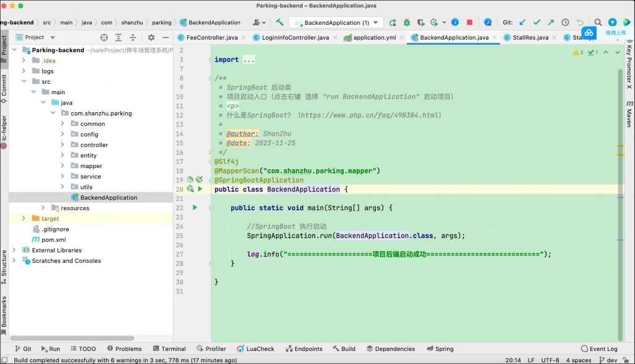Click the UTF-8 encoding in status bar
The width and height of the screenshot is (635, 364).
[x=549, y=360]
